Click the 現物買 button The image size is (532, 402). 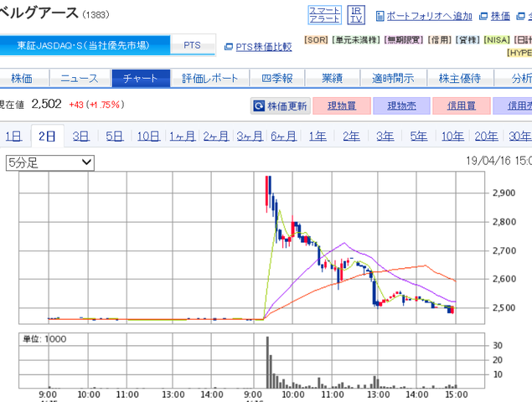342,106
